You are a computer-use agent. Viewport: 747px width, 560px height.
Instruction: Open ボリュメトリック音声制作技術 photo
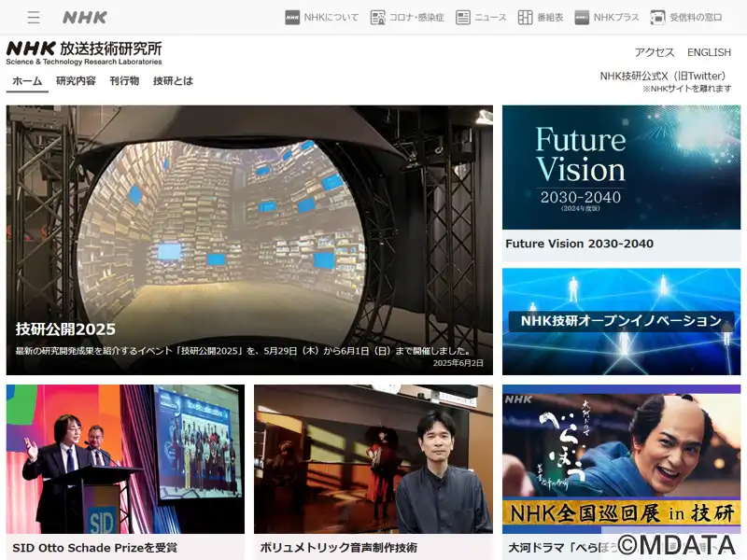[x=373, y=459]
